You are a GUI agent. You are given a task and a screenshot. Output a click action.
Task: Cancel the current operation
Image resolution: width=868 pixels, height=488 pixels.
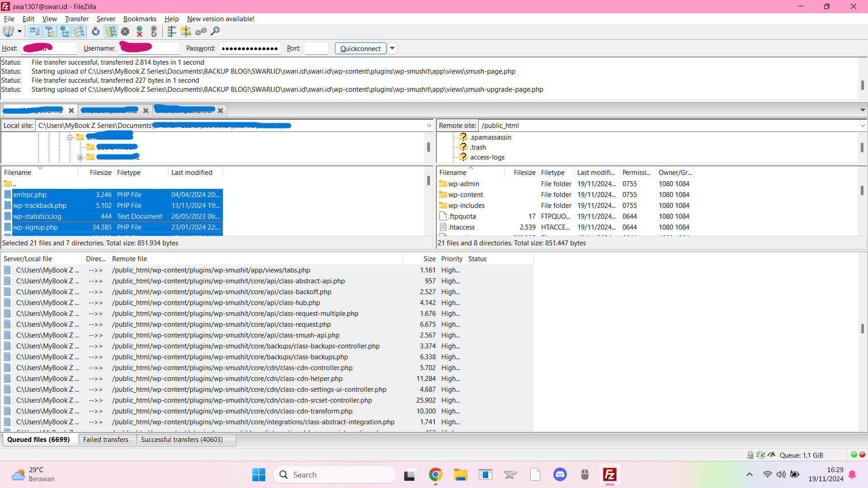125,32
